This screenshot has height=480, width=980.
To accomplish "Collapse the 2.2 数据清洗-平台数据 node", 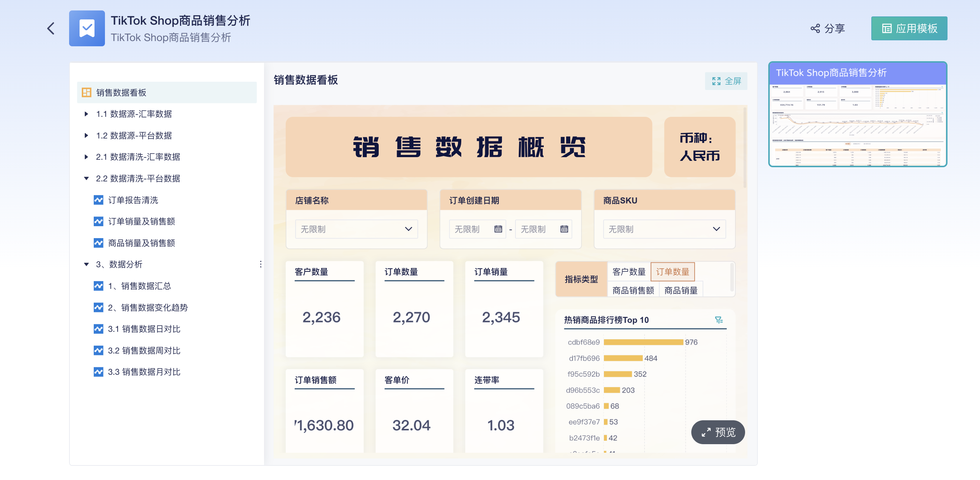I will 86,178.
